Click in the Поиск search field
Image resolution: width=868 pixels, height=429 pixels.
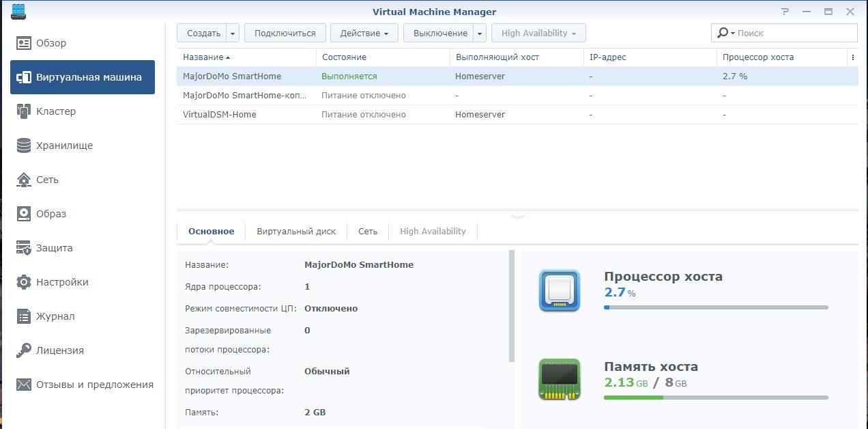click(794, 33)
